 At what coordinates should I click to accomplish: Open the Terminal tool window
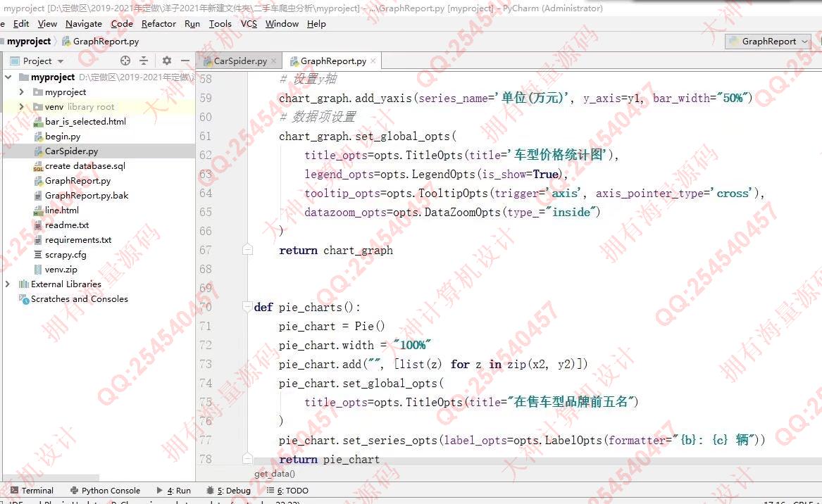point(32,491)
